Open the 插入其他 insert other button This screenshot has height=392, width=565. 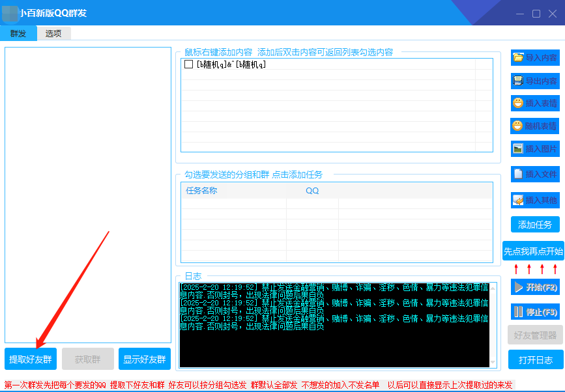(535, 200)
